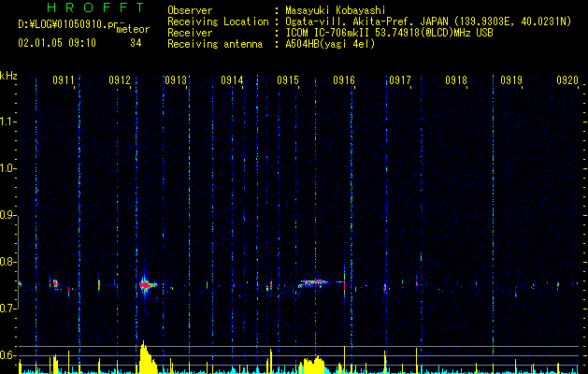Click the meteor count value 34
The width and height of the screenshot is (588, 374).
pyautogui.click(x=136, y=43)
